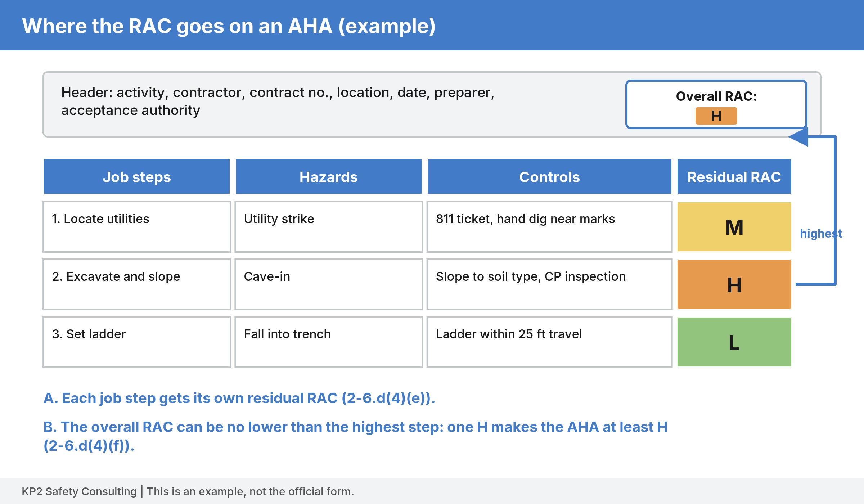Click note A about each job step's residual RAC
Viewport: 864px width, 504px height.
(x=239, y=398)
